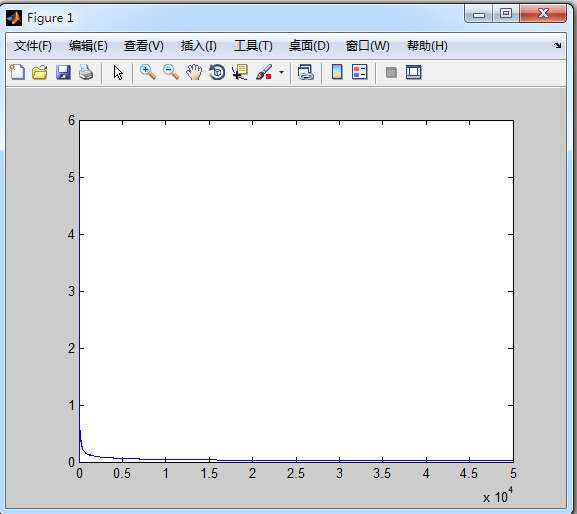Screen dimensions: 577x514
Task: Hide plot tools gray square icon
Action: coord(391,72)
